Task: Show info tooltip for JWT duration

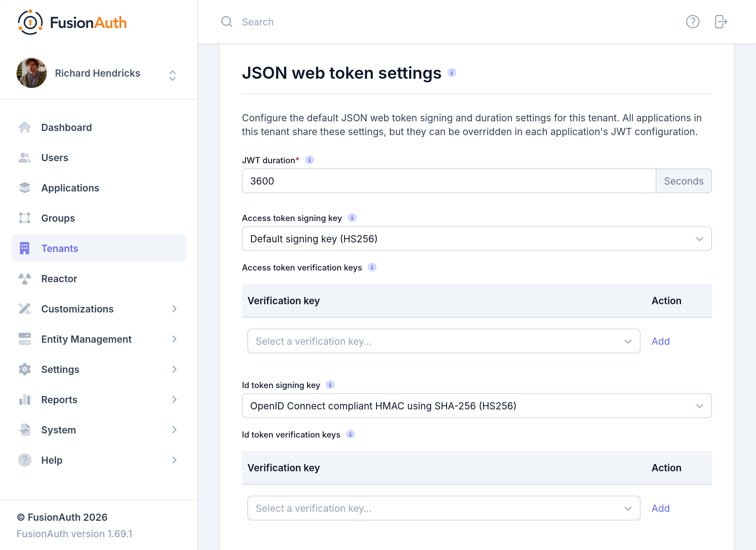Action: pyautogui.click(x=309, y=160)
